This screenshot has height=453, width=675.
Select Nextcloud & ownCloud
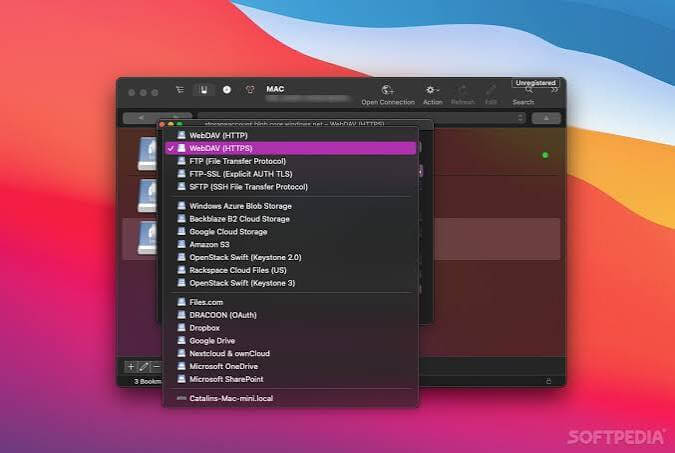(x=291, y=354)
